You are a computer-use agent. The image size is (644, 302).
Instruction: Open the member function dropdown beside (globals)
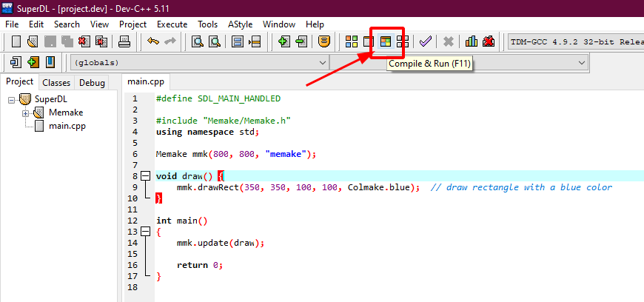click(459, 63)
